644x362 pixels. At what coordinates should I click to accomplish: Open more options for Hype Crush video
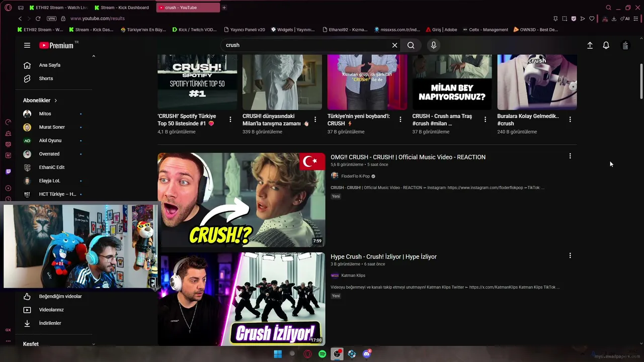pos(570,256)
